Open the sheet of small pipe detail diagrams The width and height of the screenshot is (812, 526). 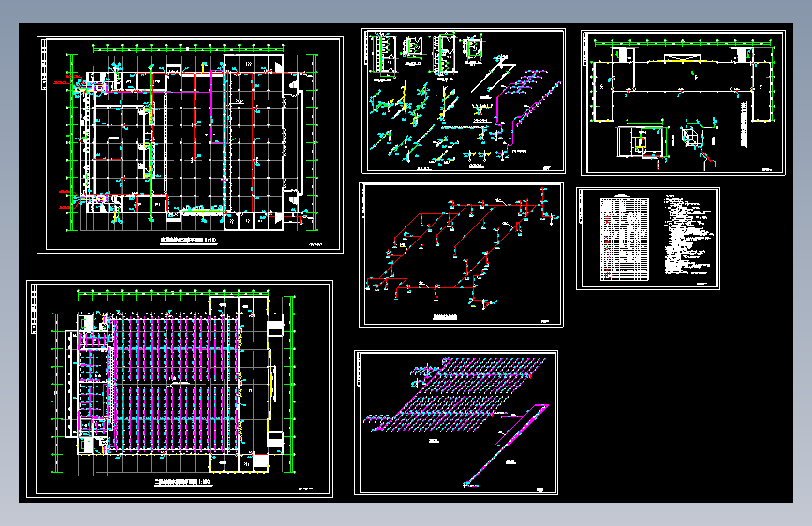(463, 101)
